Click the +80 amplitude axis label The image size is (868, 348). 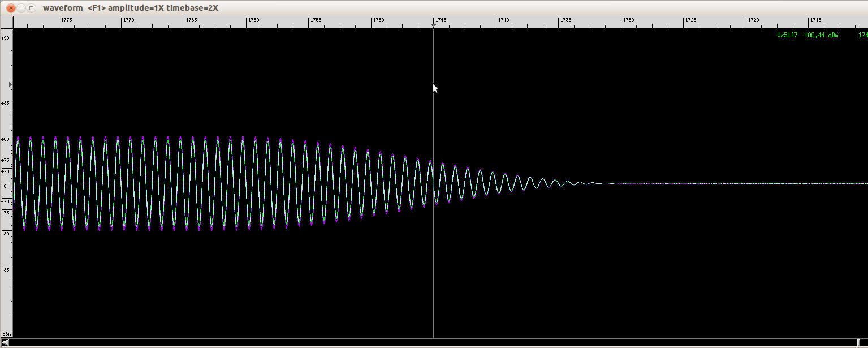pos(6,139)
